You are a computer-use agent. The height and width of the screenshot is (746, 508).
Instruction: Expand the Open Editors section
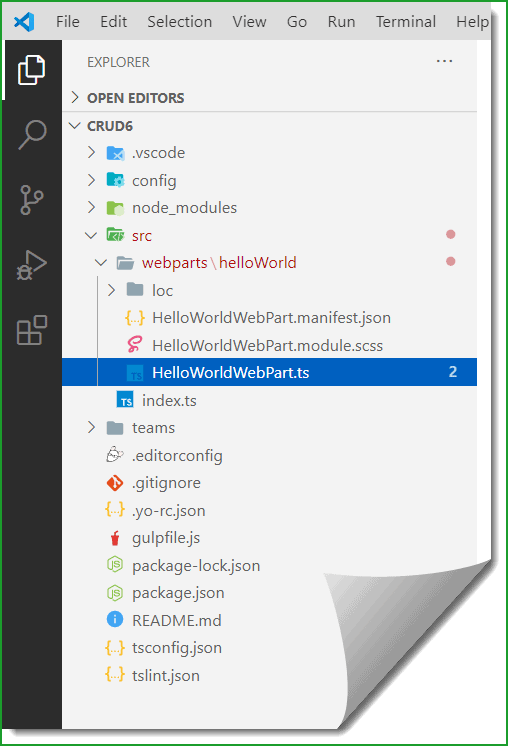click(x=75, y=98)
